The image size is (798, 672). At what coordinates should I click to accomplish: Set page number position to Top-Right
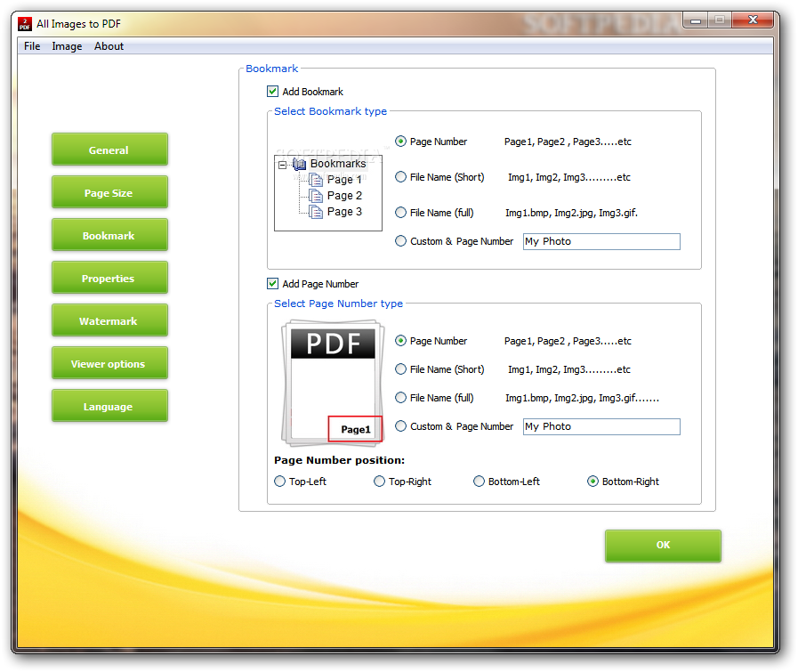tap(380, 482)
